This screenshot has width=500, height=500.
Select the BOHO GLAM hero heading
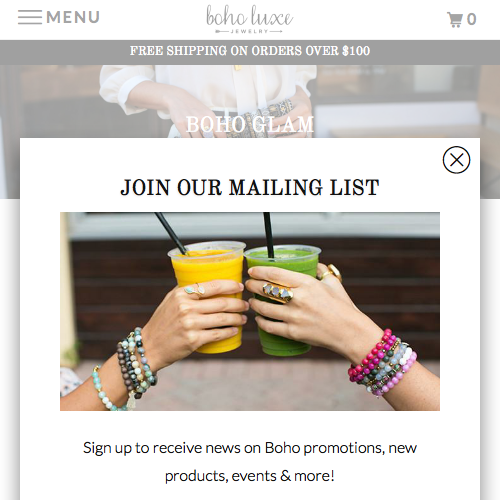[x=250, y=124]
